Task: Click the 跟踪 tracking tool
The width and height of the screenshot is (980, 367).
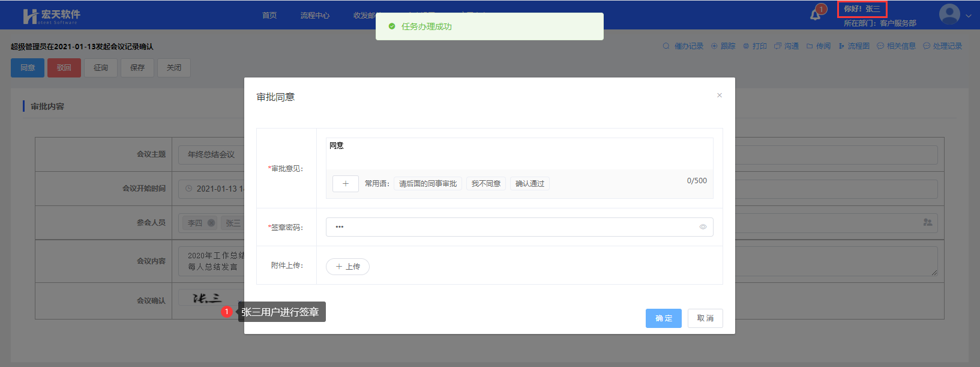Action: [723, 46]
